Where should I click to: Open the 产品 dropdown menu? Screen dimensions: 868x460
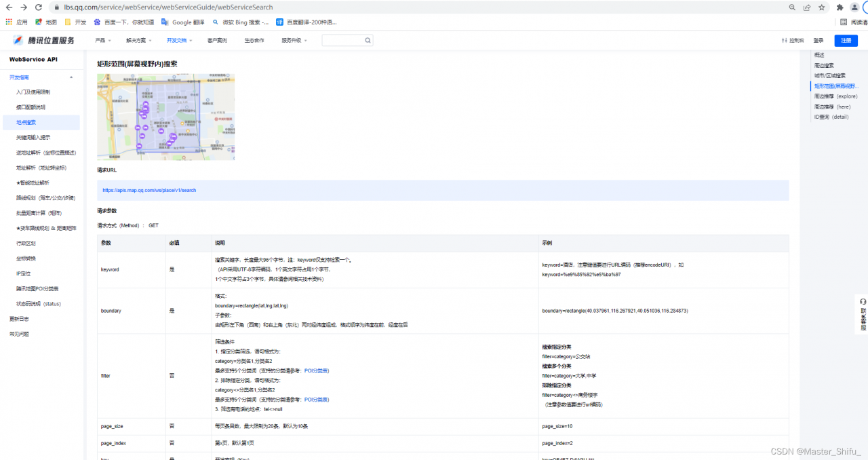click(x=103, y=40)
